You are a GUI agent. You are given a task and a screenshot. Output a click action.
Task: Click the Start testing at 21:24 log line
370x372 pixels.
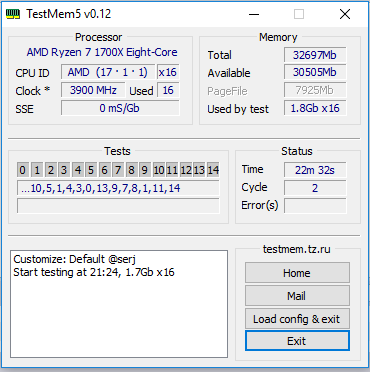click(x=94, y=272)
